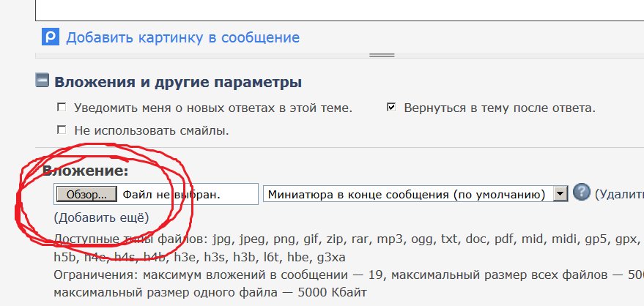Click the 'Вложения и другие параметры' heading
This screenshot has width=644, height=306.
pyautogui.click(x=178, y=82)
